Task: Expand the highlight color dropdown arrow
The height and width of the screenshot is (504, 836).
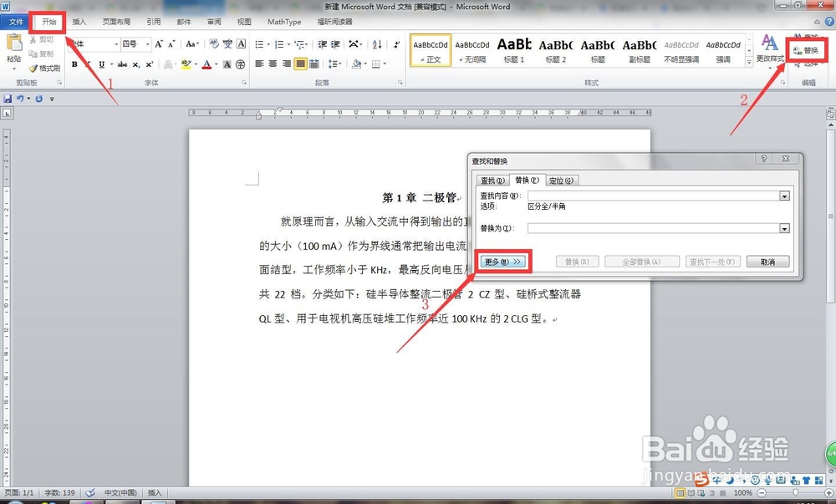Action: tap(196, 64)
